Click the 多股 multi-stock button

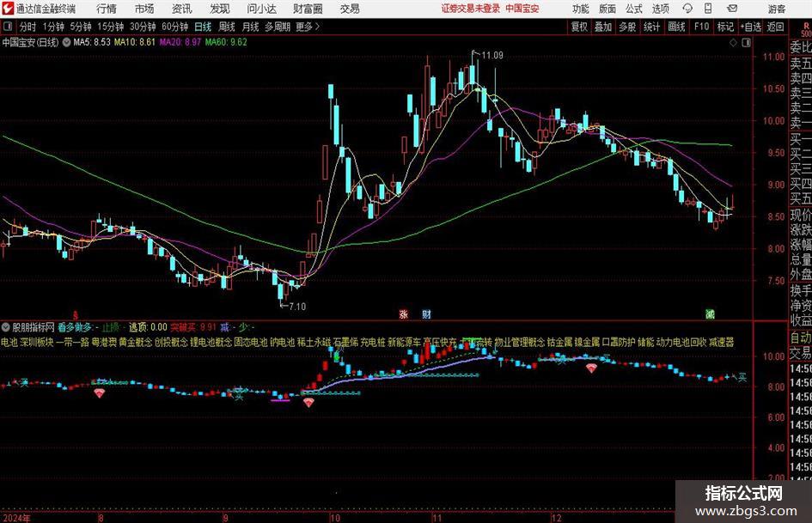click(x=627, y=27)
